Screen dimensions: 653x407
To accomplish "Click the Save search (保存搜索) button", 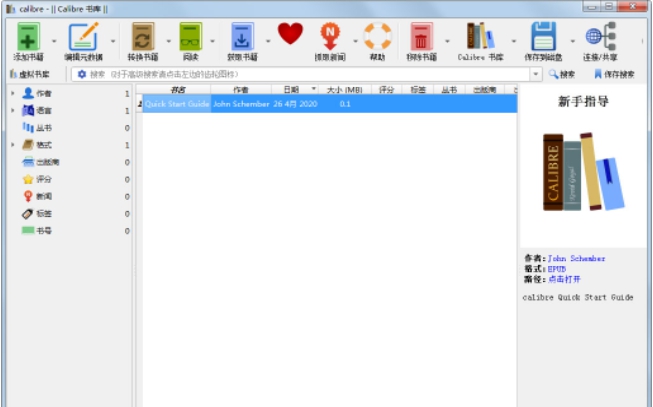I will [x=614, y=74].
